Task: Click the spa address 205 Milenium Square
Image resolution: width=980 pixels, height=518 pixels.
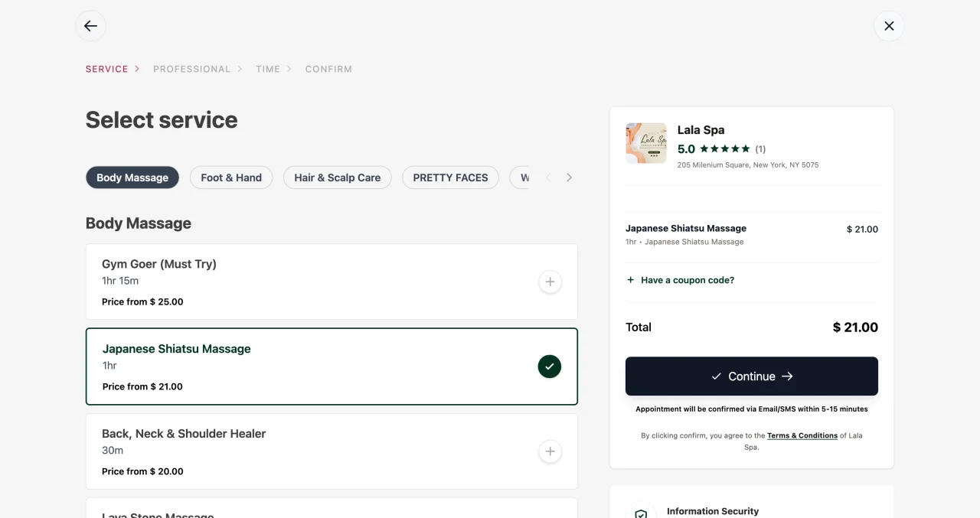Action: click(x=748, y=165)
